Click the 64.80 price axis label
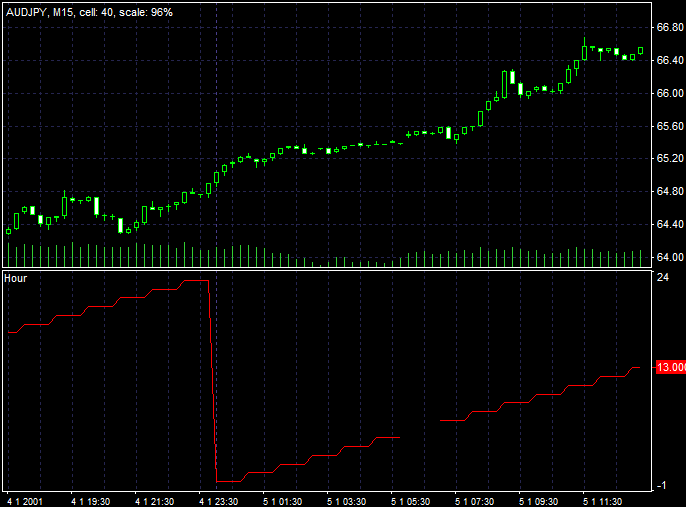This screenshot has height=507, width=686. click(x=670, y=191)
